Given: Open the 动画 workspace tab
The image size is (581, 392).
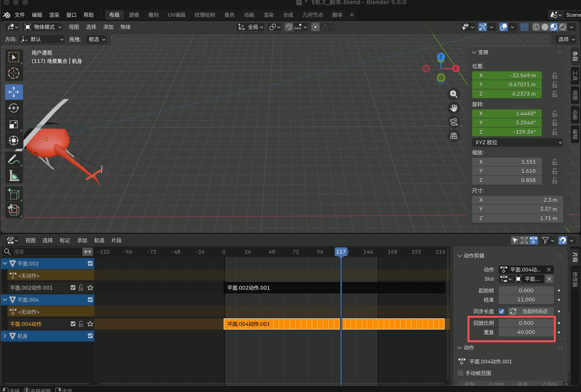Looking at the screenshot, I should tap(249, 15).
